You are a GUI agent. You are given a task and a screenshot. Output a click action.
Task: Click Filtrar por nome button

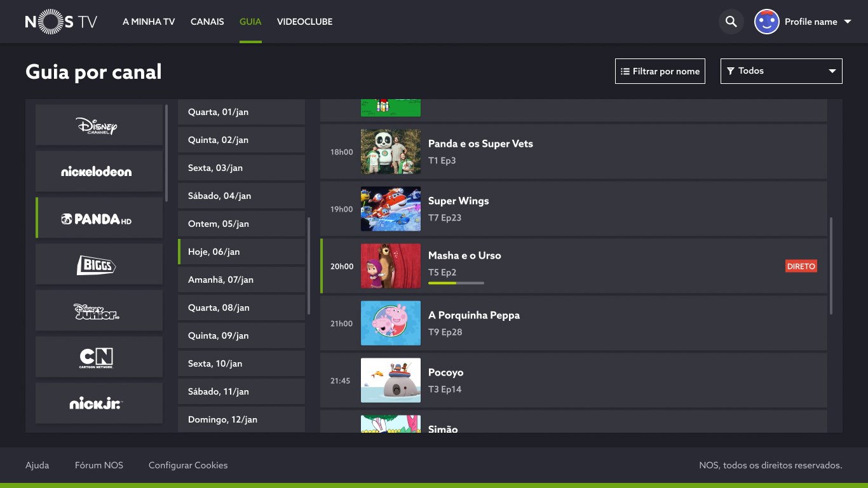[660, 71]
